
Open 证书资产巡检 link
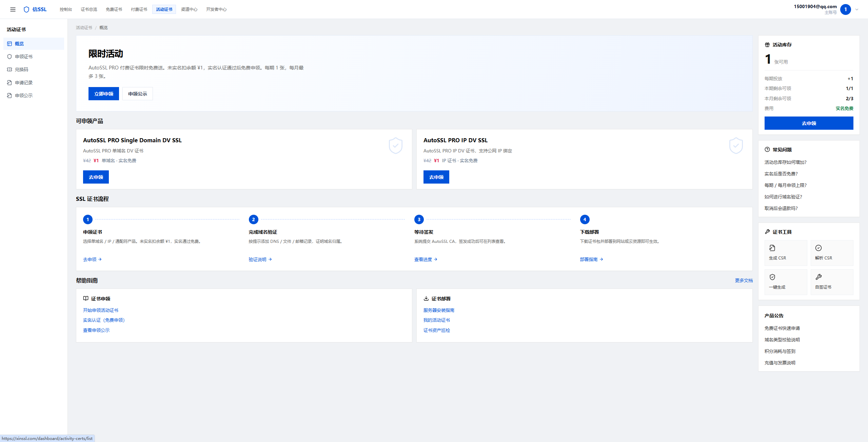(x=437, y=330)
